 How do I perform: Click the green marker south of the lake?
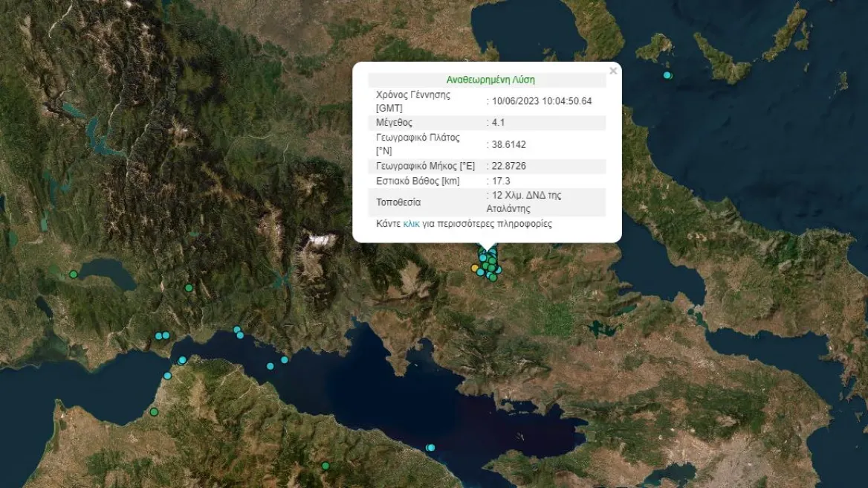click(189, 288)
